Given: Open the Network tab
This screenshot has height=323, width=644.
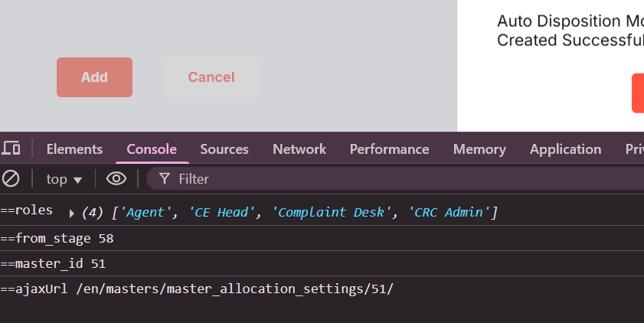Looking at the screenshot, I should coord(299,149).
